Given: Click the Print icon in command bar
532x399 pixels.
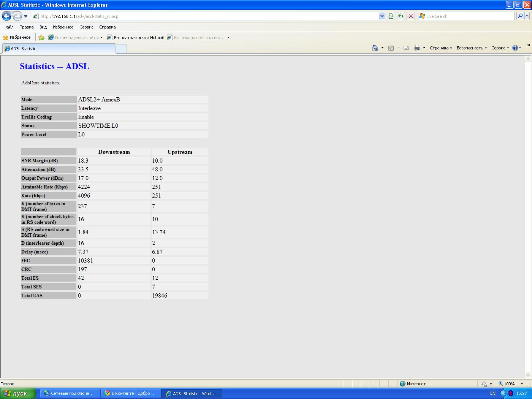Looking at the screenshot, I should [416, 48].
